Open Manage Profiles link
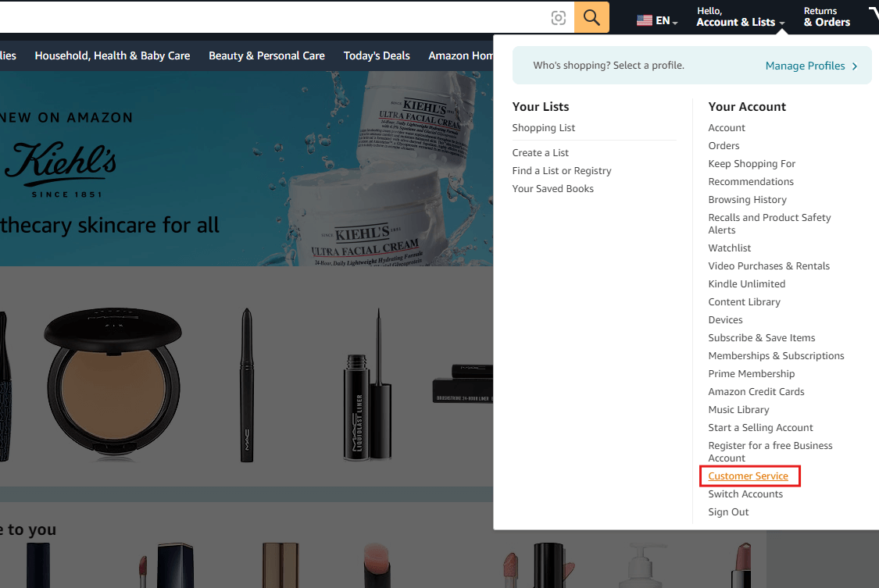879x588 pixels. click(805, 66)
